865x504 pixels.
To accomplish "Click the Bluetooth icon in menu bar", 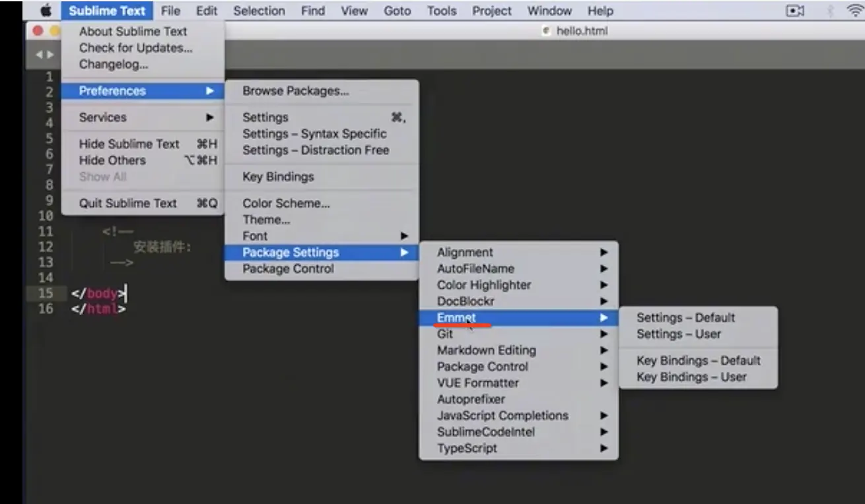I will (829, 11).
